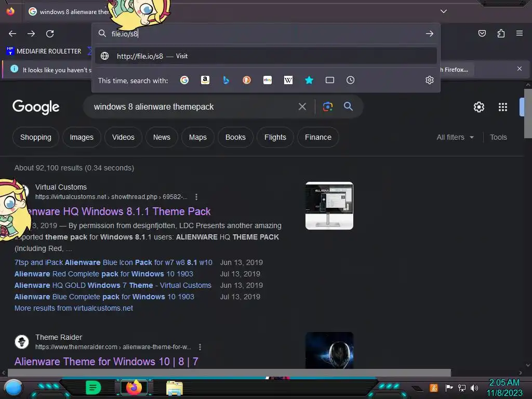
Task: Select the Finance filter
Action: (318, 137)
